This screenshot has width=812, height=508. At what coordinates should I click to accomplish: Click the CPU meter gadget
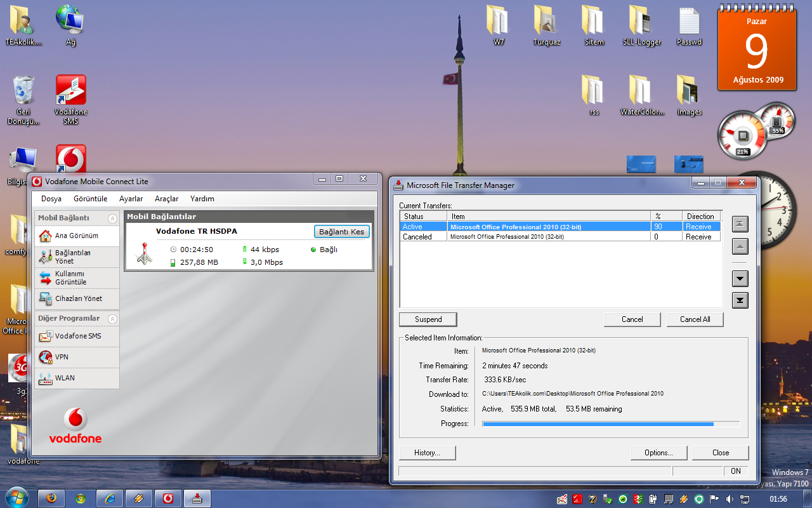pyautogui.click(x=756, y=130)
